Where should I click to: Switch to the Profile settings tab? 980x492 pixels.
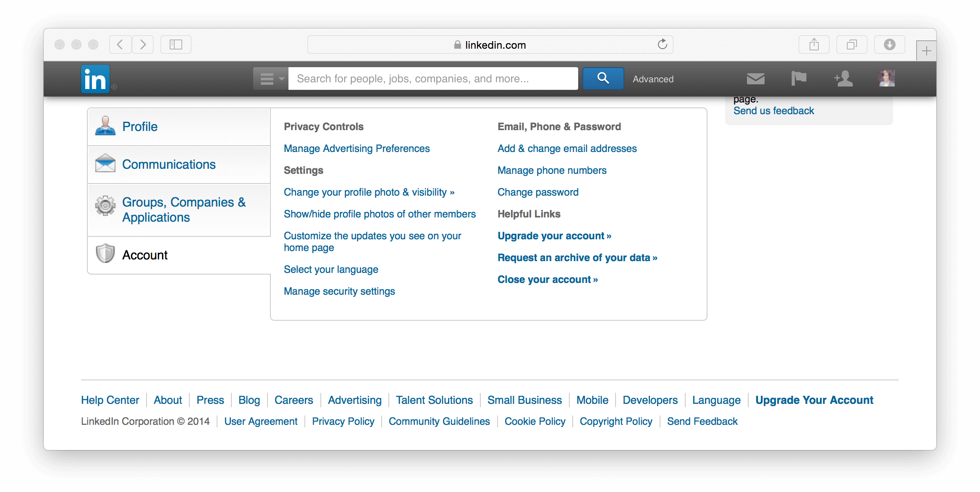[179, 127]
